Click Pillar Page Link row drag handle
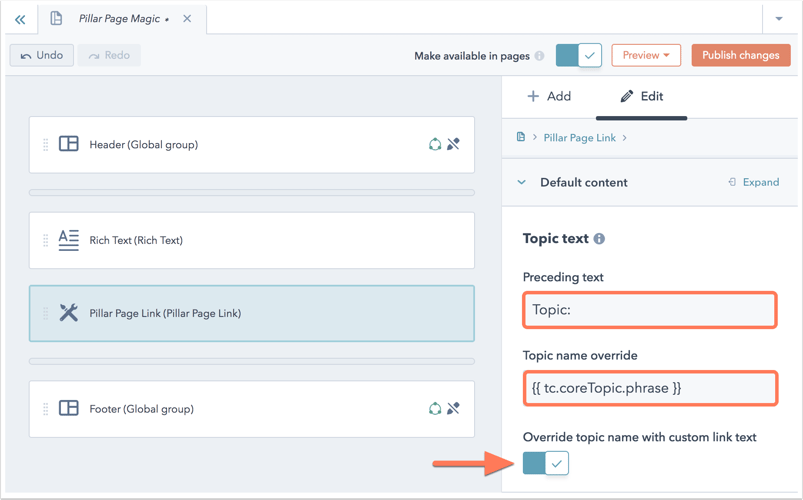Screen dimensions: 803x500 46,314
